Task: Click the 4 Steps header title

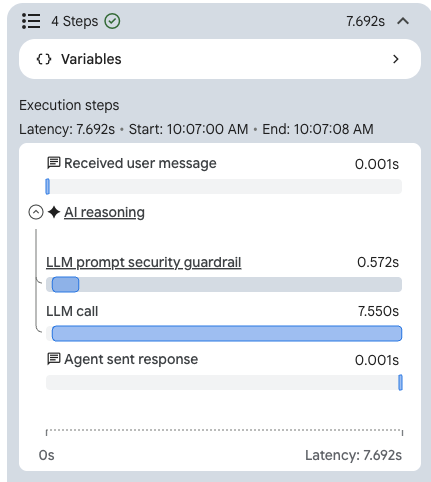Action: tap(75, 21)
